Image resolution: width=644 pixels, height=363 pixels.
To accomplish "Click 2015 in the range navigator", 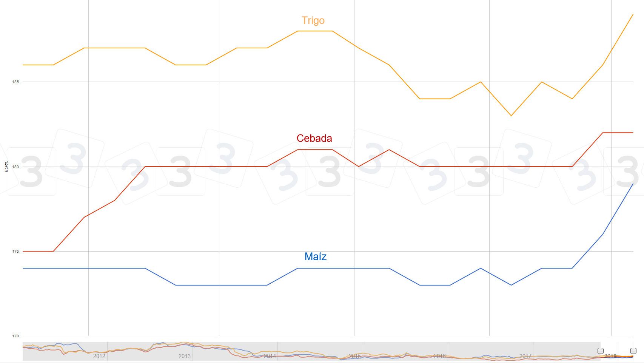I will 355,356.
